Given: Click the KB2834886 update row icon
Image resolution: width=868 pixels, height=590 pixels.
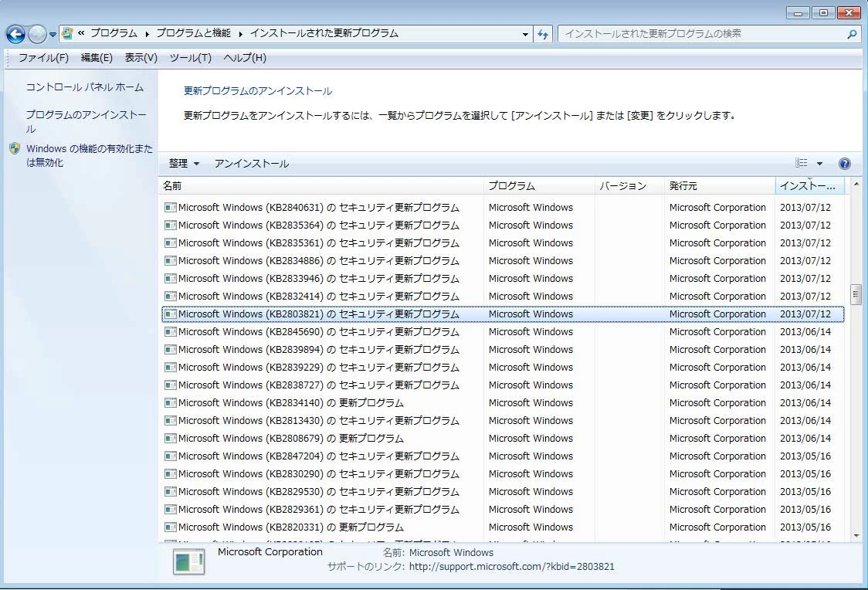Looking at the screenshot, I should tap(171, 261).
